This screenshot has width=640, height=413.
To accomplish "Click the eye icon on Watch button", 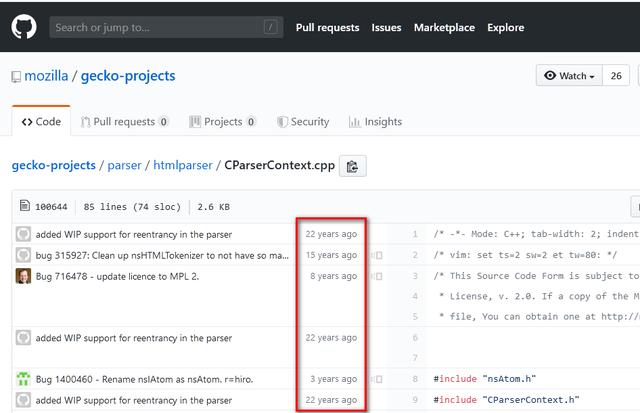I will pos(550,75).
